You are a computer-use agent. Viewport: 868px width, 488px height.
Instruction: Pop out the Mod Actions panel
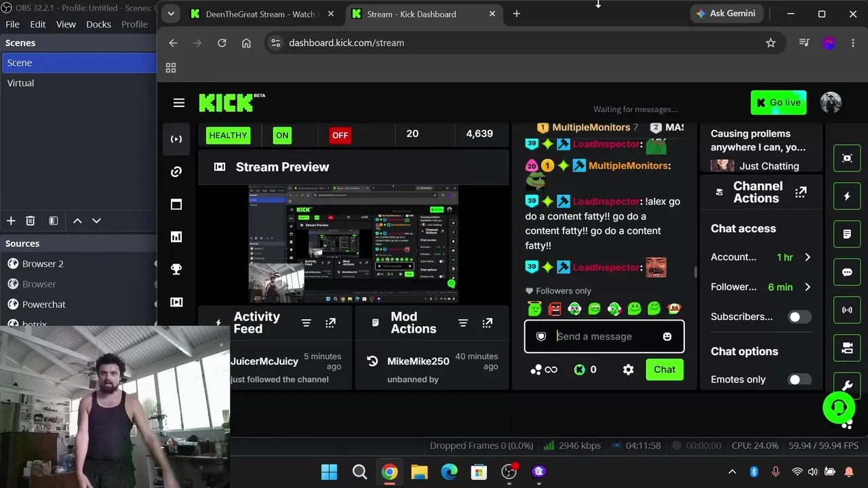(487, 323)
